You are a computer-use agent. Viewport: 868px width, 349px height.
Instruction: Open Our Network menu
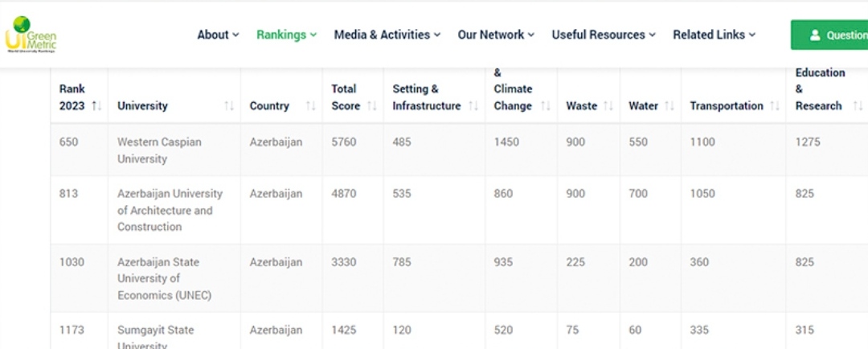tap(496, 35)
